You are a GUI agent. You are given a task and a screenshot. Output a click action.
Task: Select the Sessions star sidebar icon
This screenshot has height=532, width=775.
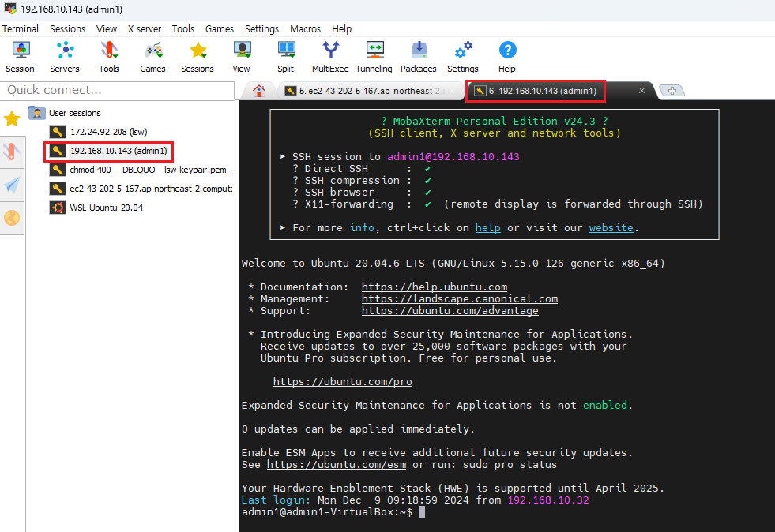click(x=12, y=118)
